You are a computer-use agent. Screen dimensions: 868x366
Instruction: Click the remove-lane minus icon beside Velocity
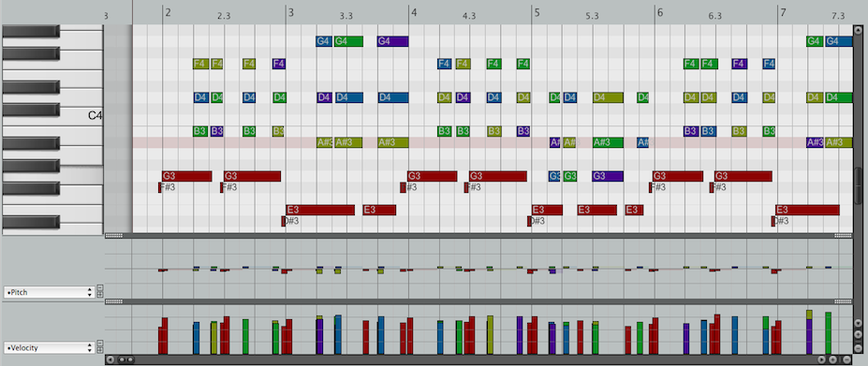100,343
